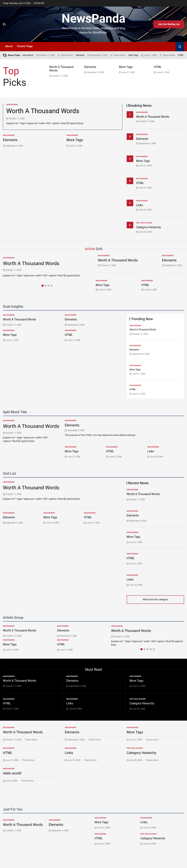Open the About menu item
This screenshot has height=868, width=187.
(x=9, y=46)
